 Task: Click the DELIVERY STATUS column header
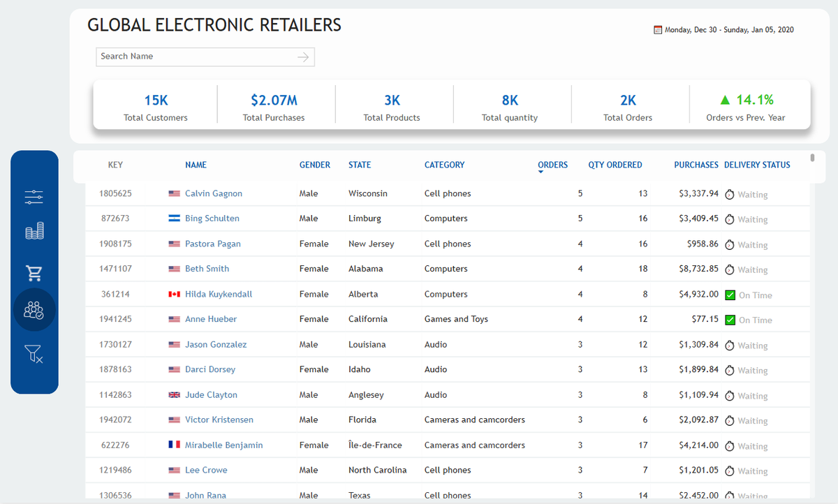(x=757, y=165)
